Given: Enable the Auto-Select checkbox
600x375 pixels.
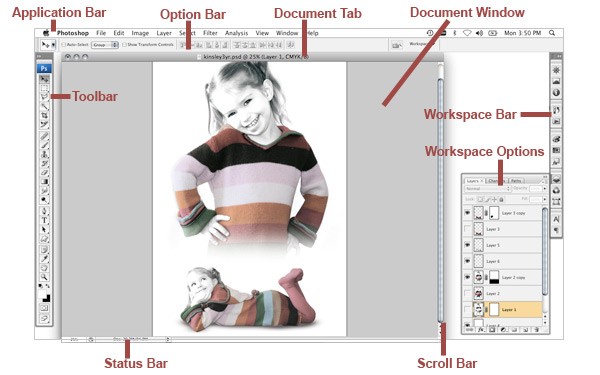Looking at the screenshot, I should coord(64,45).
